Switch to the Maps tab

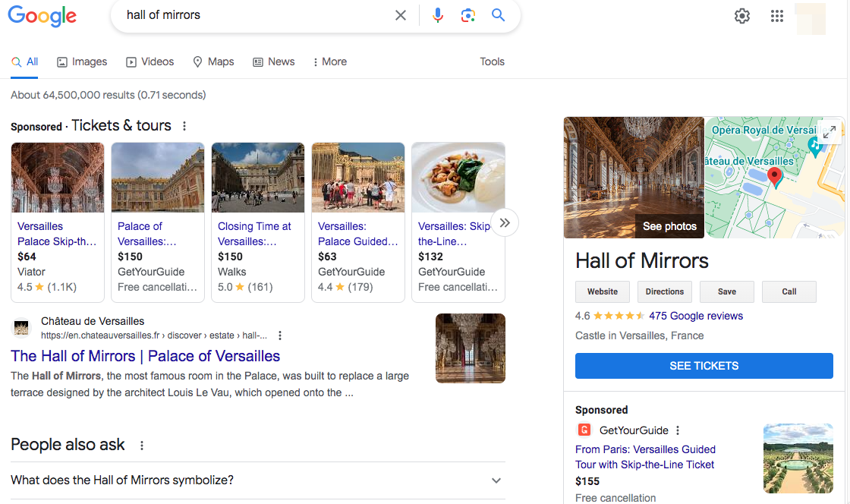(213, 61)
